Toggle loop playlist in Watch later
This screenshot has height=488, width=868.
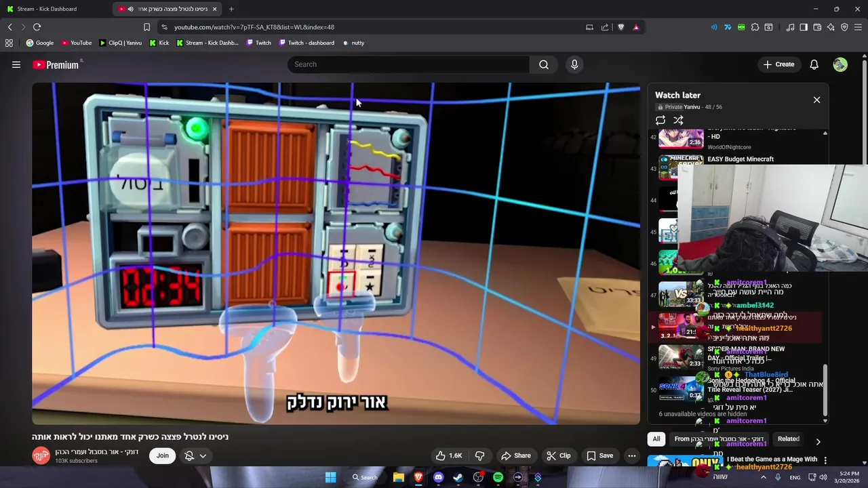[x=660, y=120]
